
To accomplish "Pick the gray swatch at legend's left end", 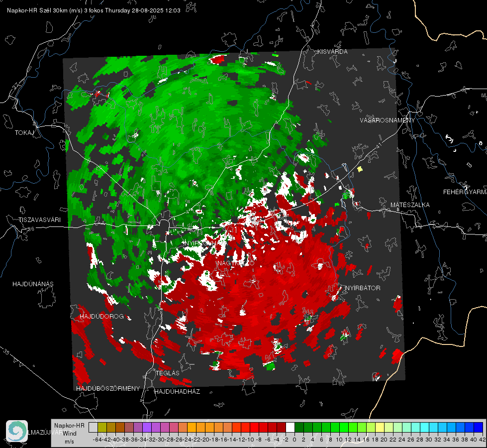I will 93,428.
